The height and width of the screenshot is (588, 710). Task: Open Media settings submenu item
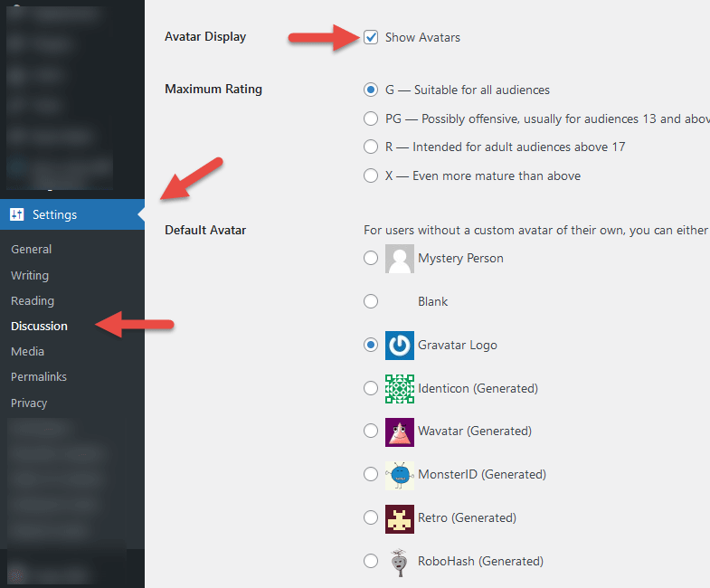(28, 352)
